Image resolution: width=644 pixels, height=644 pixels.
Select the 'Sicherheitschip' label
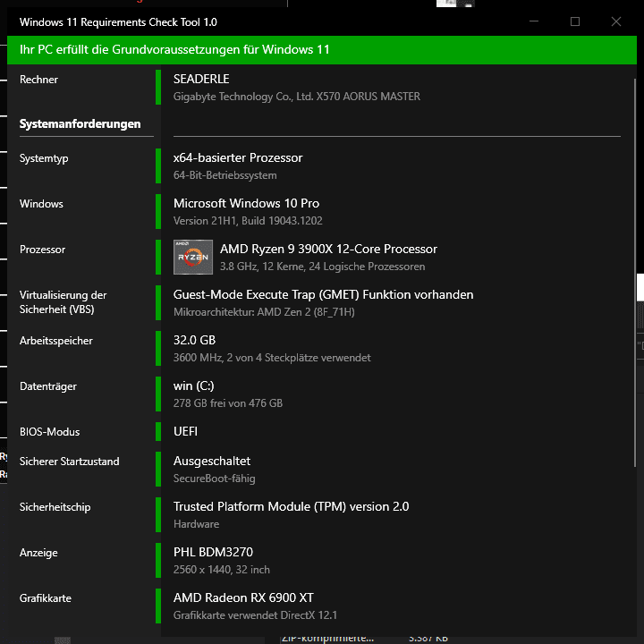pos(55,507)
